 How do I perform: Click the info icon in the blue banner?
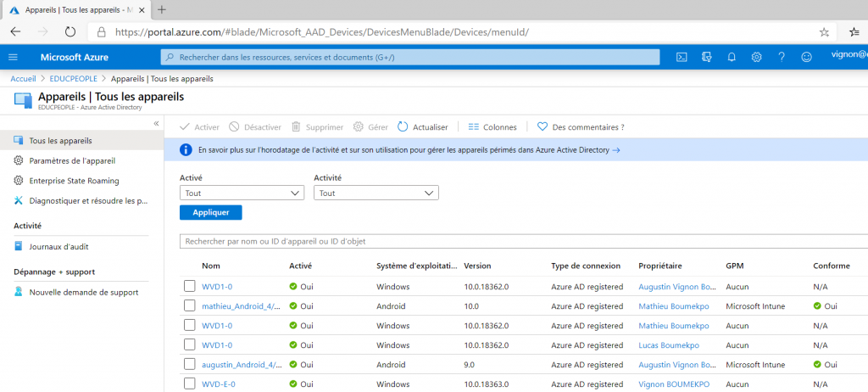[186, 149]
